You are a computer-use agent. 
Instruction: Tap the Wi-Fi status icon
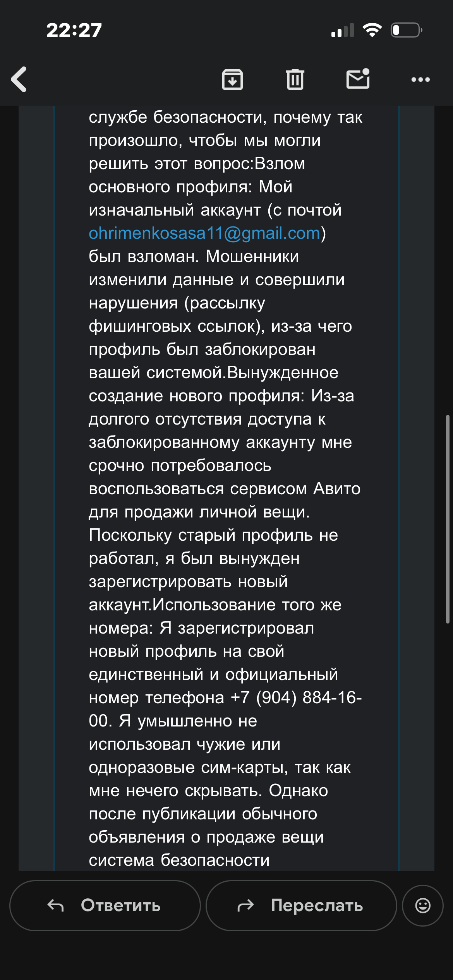tap(372, 30)
